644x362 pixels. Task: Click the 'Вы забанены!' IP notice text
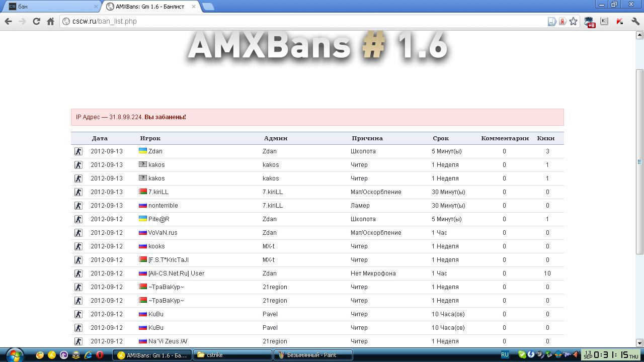pos(165,117)
